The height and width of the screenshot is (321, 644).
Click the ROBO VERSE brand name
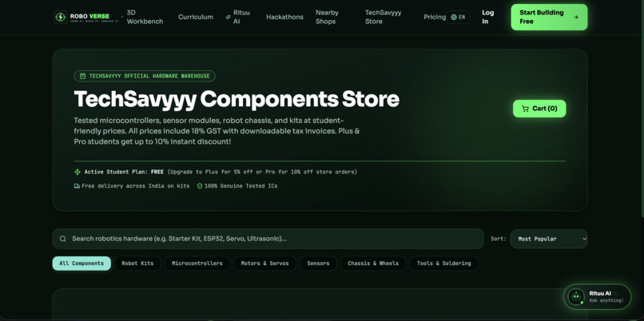pos(89,17)
